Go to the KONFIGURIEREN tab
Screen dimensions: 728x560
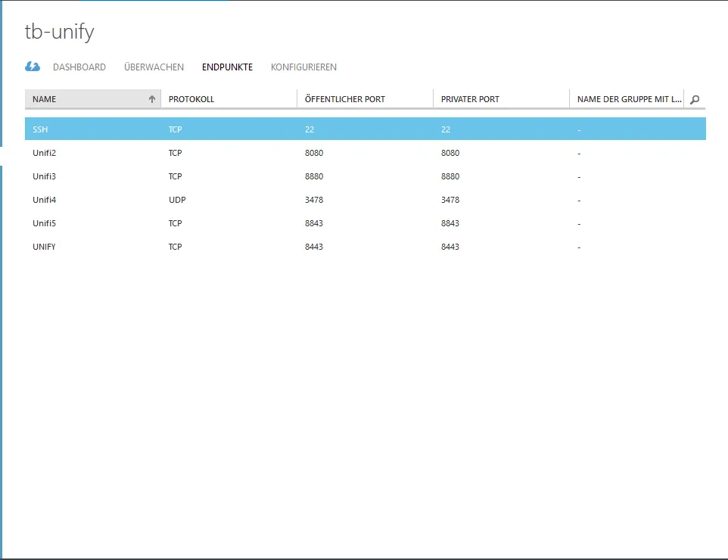[x=303, y=67]
